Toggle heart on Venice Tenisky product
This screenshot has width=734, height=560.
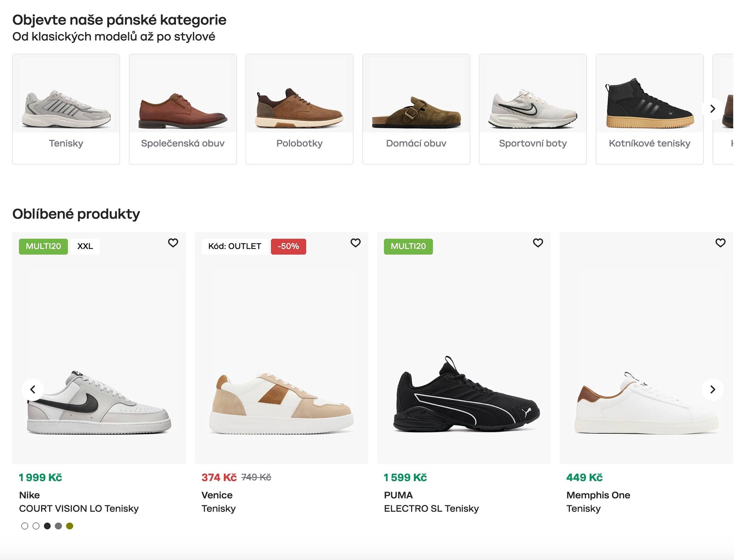click(x=355, y=243)
